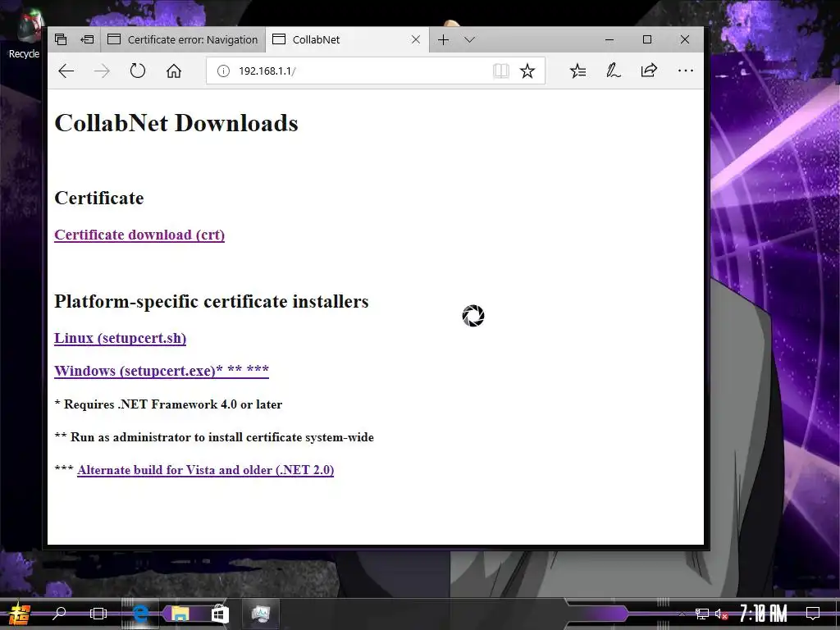Set these tabs aside icon
840x630 pixels.
coord(87,39)
